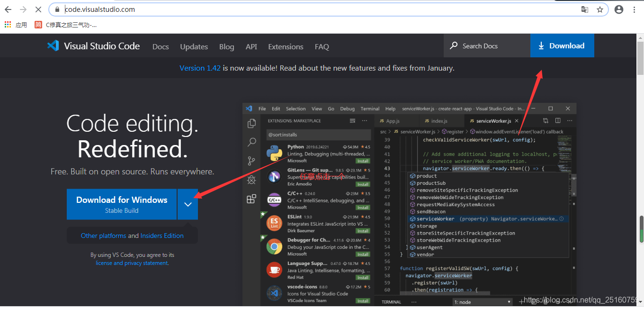Open the Updates nav item
Screen dimensions: 644x309
coord(194,46)
